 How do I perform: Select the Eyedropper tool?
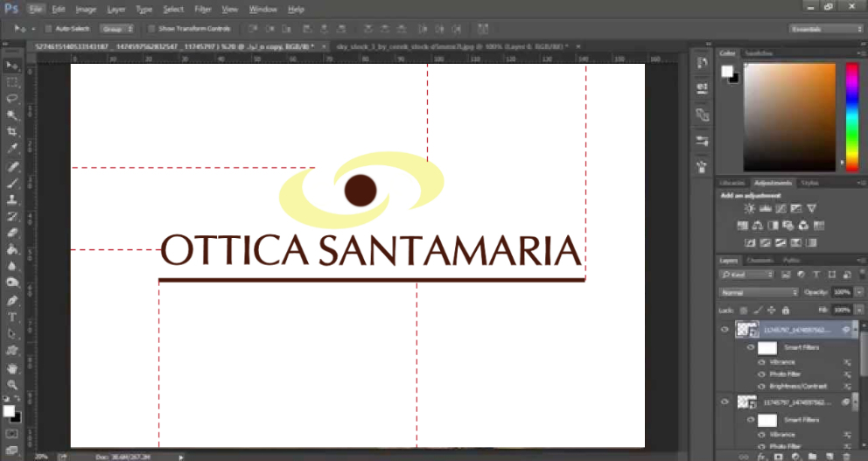click(x=12, y=149)
